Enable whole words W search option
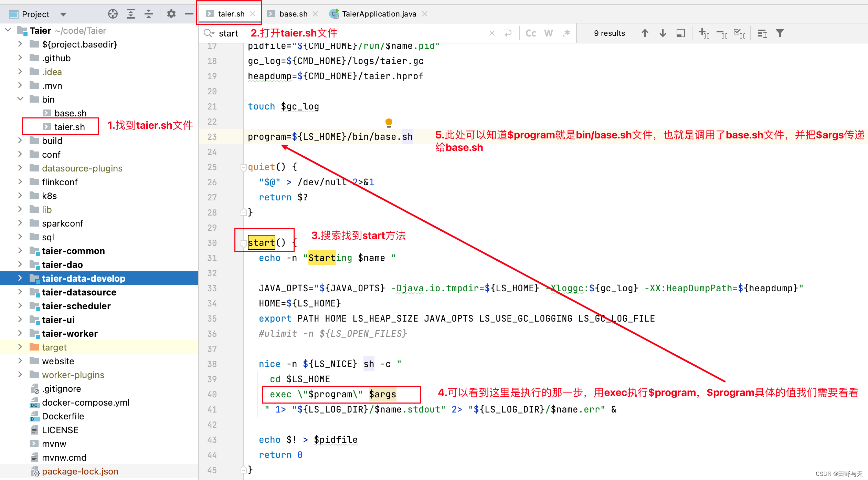This screenshot has width=868, height=480. point(549,33)
